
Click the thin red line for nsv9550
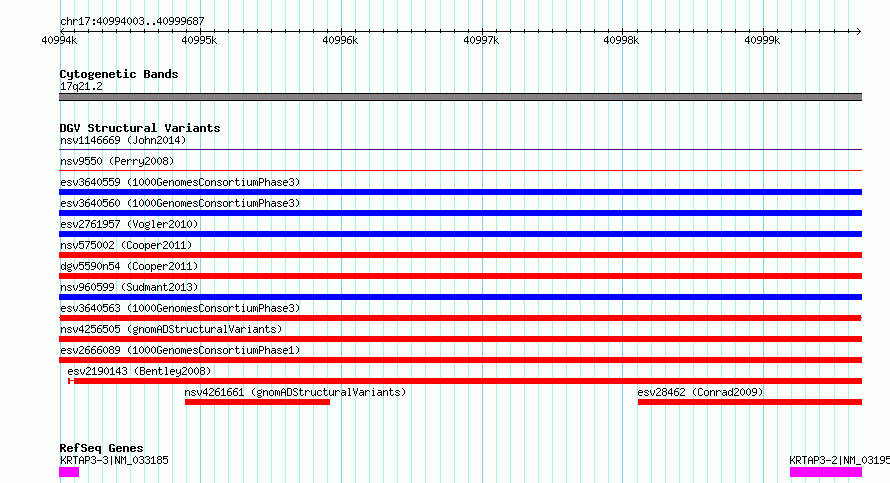pyautogui.click(x=460, y=170)
